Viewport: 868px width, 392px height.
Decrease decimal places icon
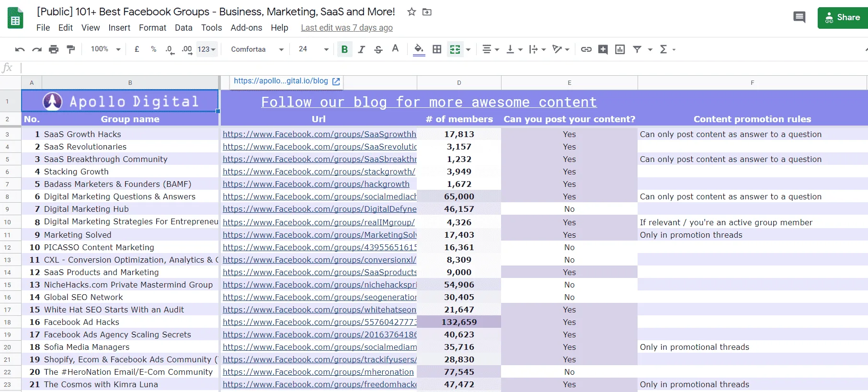(x=170, y=49)
